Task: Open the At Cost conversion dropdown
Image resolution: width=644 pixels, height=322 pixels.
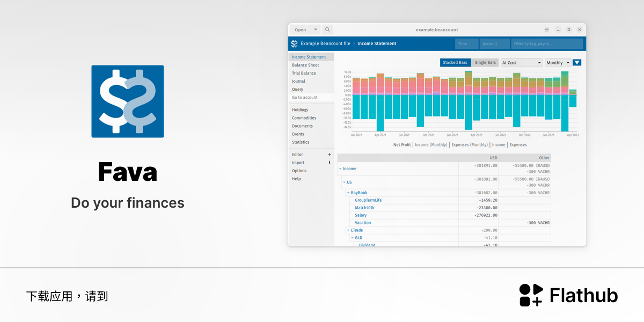Action: [x=522, y=63]
